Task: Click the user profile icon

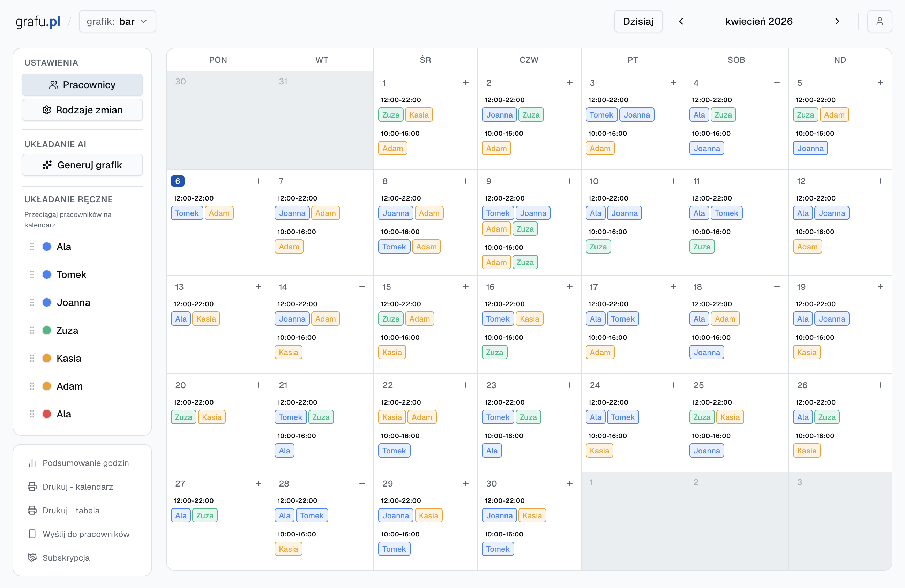Action: [x=879, y=21]
